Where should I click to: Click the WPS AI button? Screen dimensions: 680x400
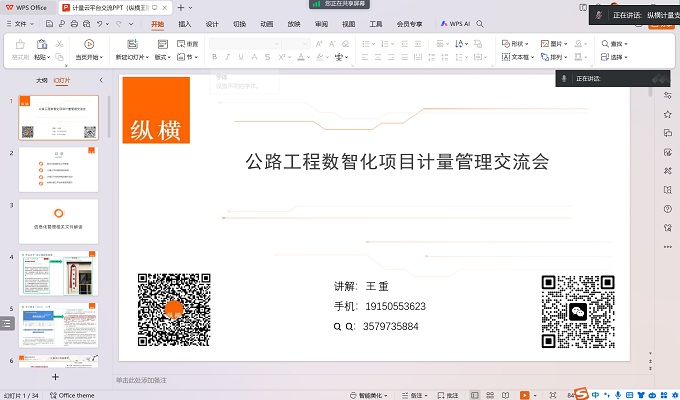tap(455, 24)
